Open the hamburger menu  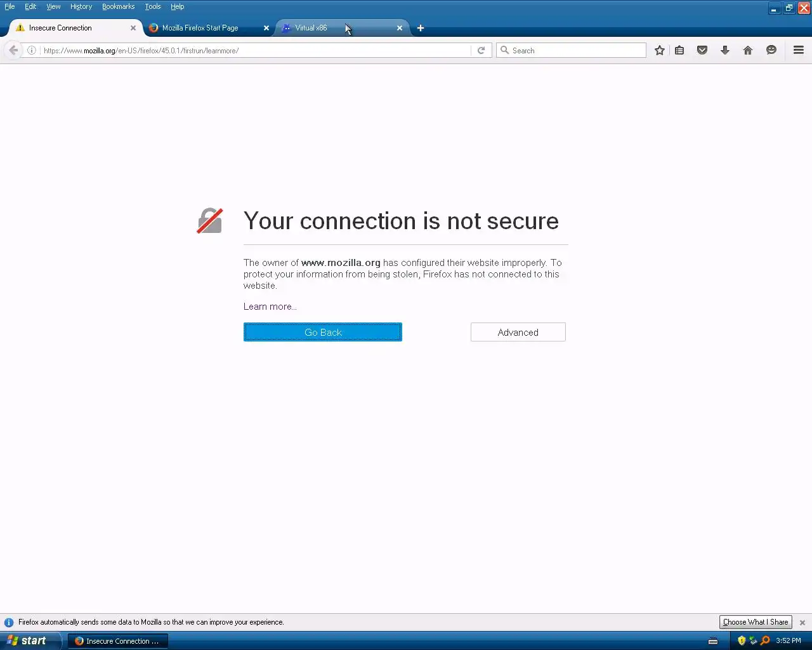pos(799,50)
